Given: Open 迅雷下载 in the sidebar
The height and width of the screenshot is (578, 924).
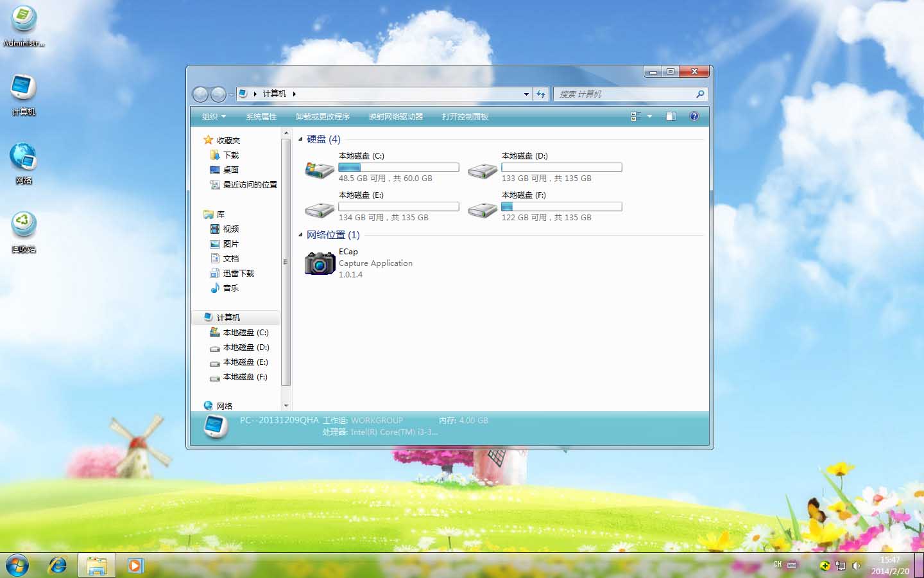Looking at the screenshot, I should click(x=239, y=273).
